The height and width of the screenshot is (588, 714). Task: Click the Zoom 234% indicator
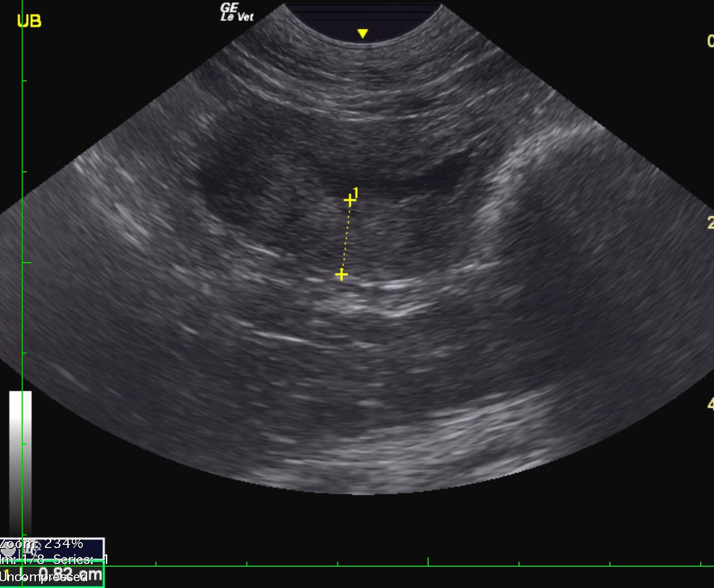[x=42, y=543]
